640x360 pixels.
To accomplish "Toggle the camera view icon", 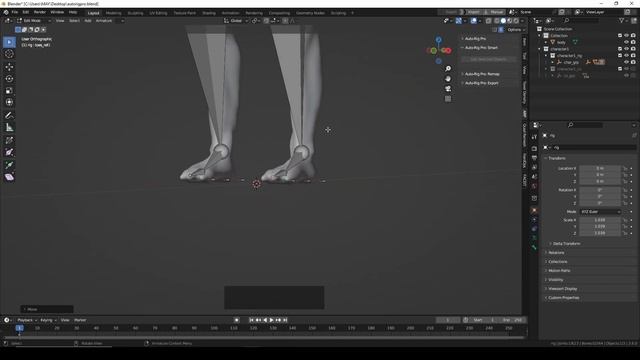I will [448, 89].
